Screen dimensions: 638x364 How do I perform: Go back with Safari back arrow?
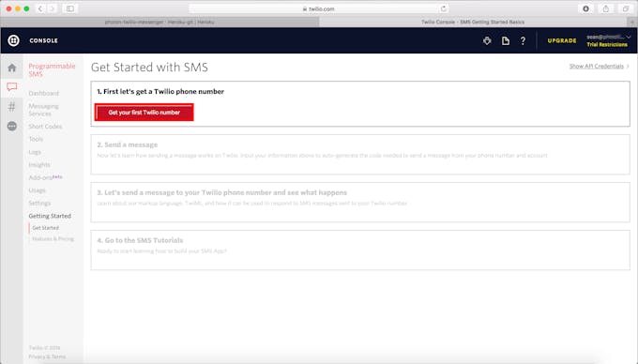point(40,8)
